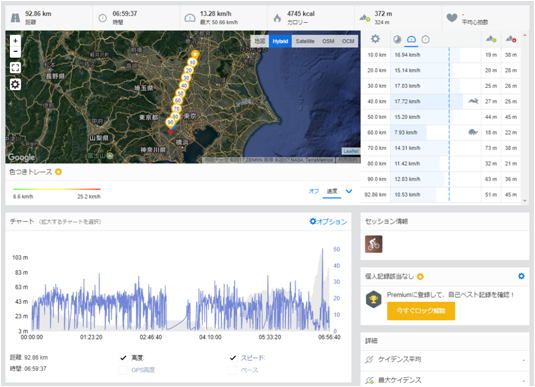Image resolution: width=535 pixels, height=387 pixels.
Task: Show time clock column in splits
Action: [425, 40]
